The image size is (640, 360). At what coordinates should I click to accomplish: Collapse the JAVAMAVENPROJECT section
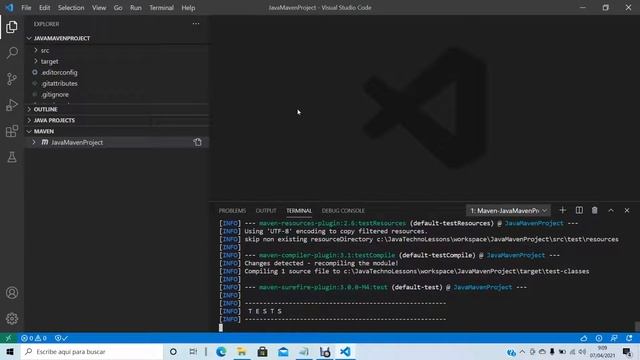(x=62, y=38)
